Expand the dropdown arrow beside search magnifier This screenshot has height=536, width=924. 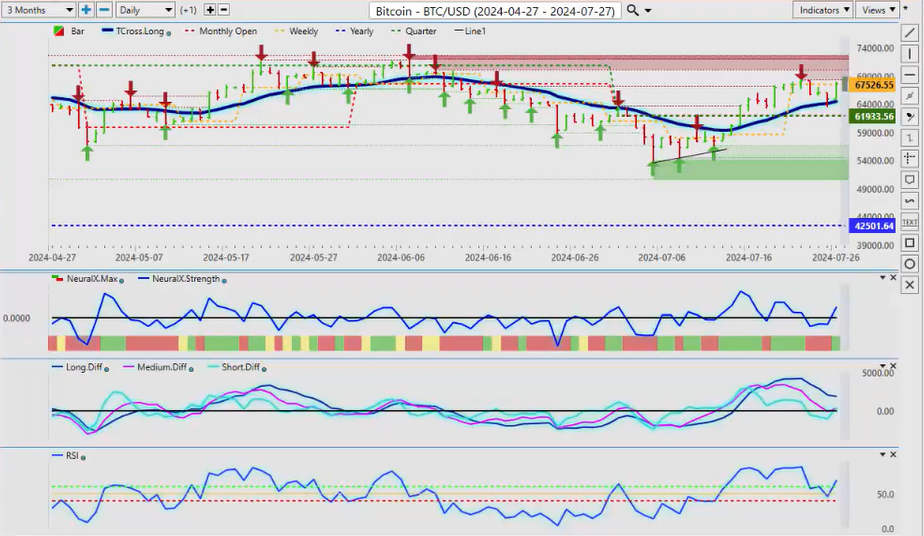coord(649,10)
